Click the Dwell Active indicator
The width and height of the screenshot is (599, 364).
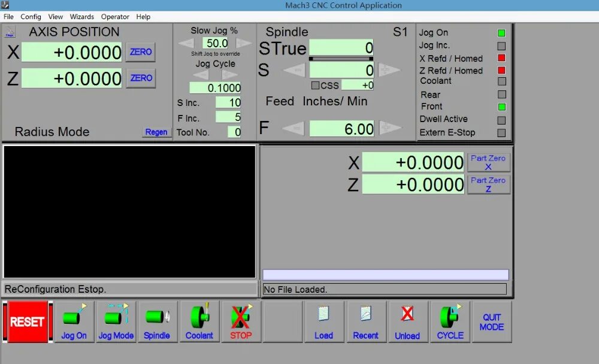point(501,120)
